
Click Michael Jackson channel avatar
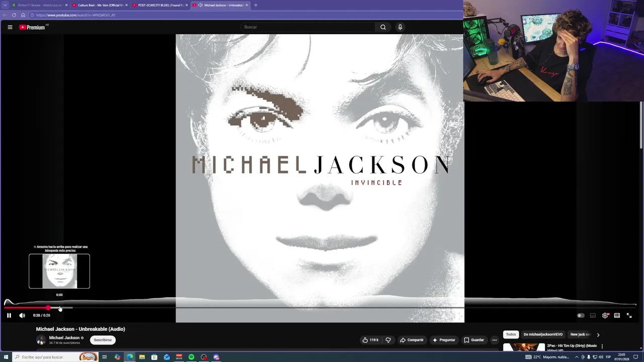click(x=41, y=340)
